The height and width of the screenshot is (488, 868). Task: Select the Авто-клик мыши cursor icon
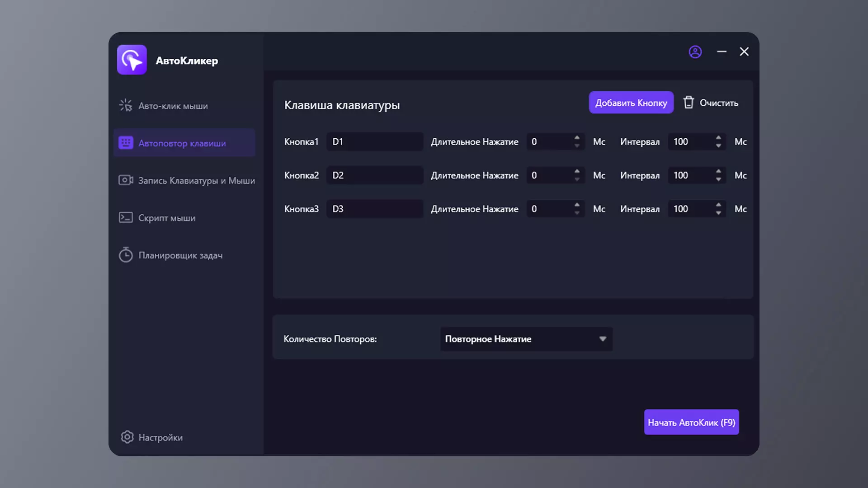125,105
